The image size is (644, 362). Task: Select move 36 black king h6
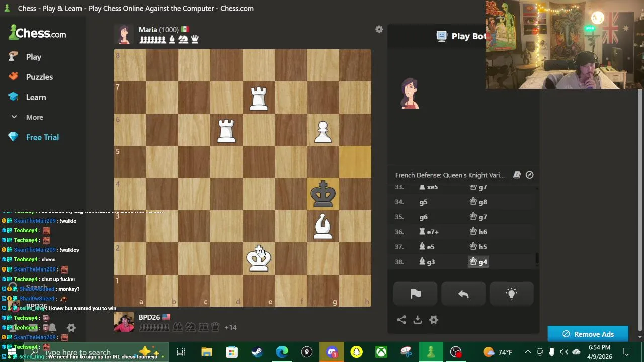coord(478,232)
